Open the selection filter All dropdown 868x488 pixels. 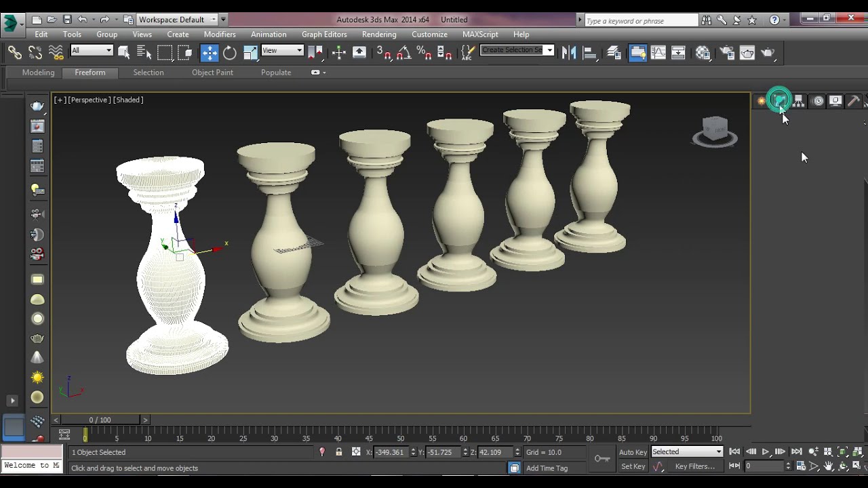click(x=92, y=50)
